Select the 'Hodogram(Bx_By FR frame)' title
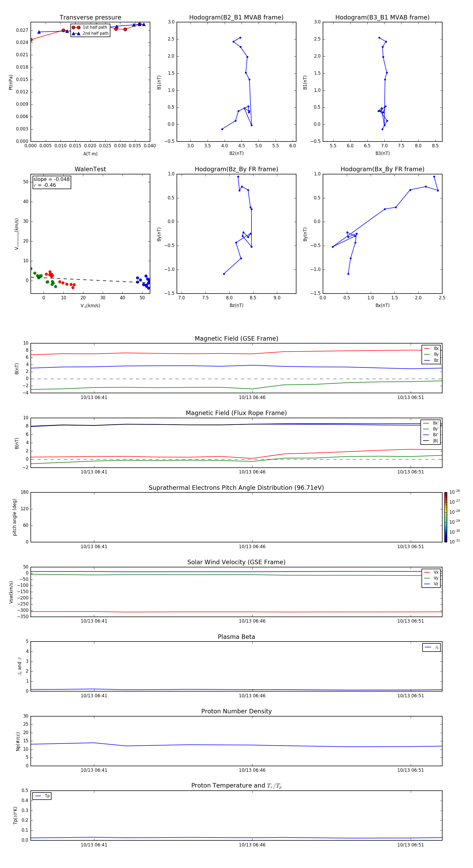473x868 pixels. pyautogui.click(x=382, y=169)
